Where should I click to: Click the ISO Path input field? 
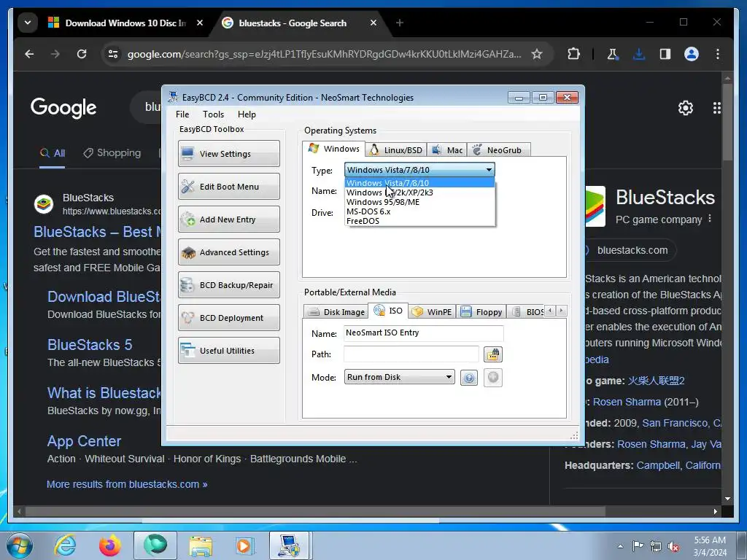411,354
